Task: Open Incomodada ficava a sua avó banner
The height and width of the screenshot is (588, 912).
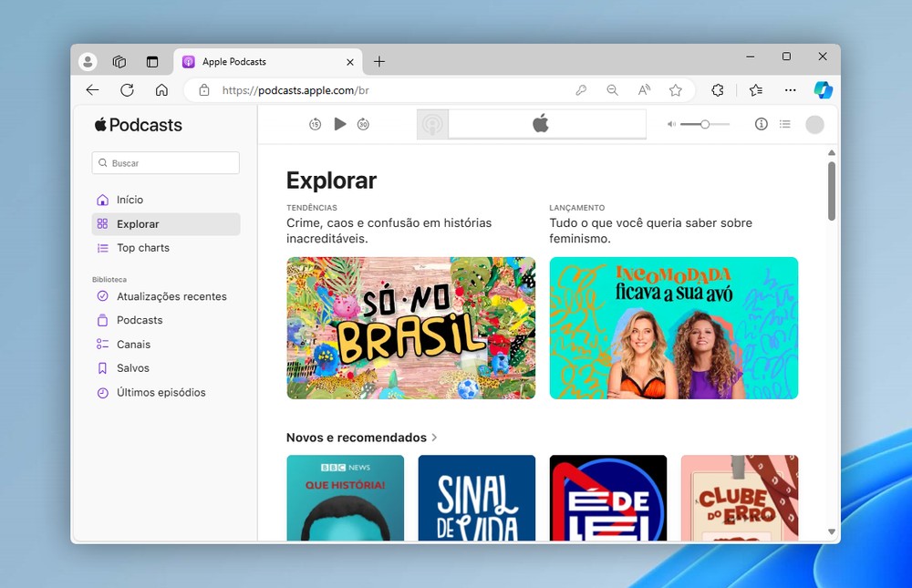Action: [x=674, y=328]
